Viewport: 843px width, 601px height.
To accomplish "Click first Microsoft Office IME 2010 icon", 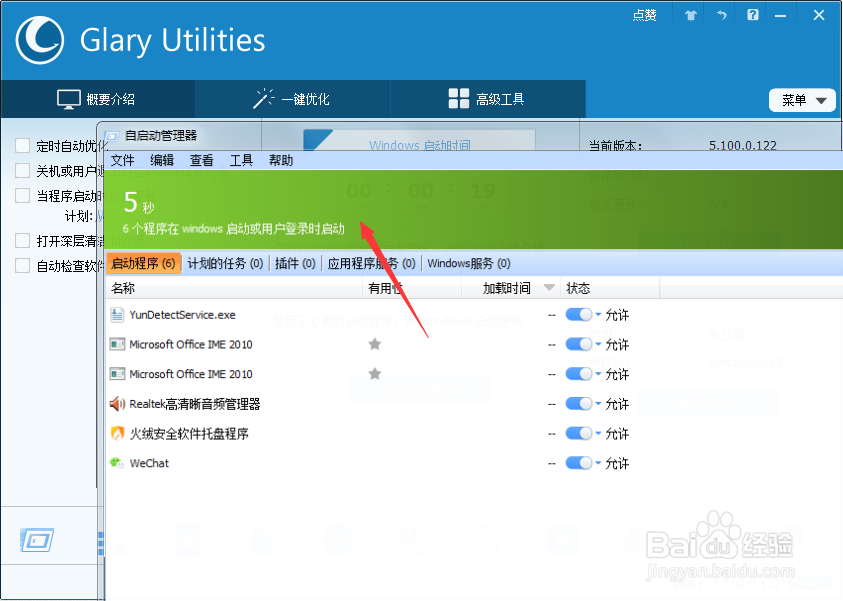I will (117, 344).
